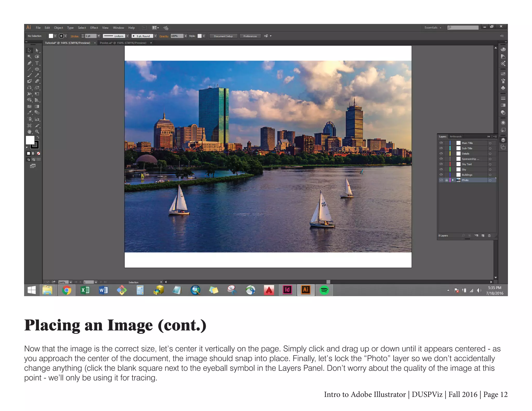
Task: Open InDesign from the taskbar
Action: (x=287, y=290)
